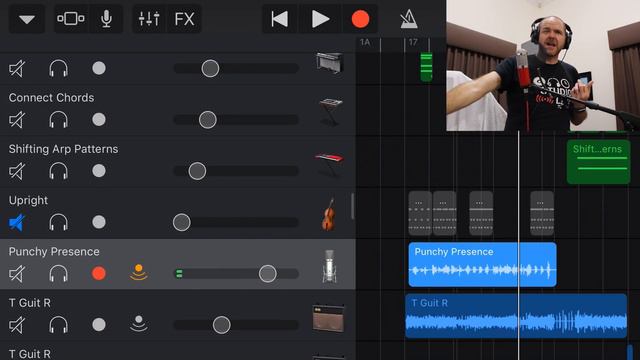This screenshot has width=640, height=360.
Task: Grab the track header resize handle
Action: [x=353, y=206]
